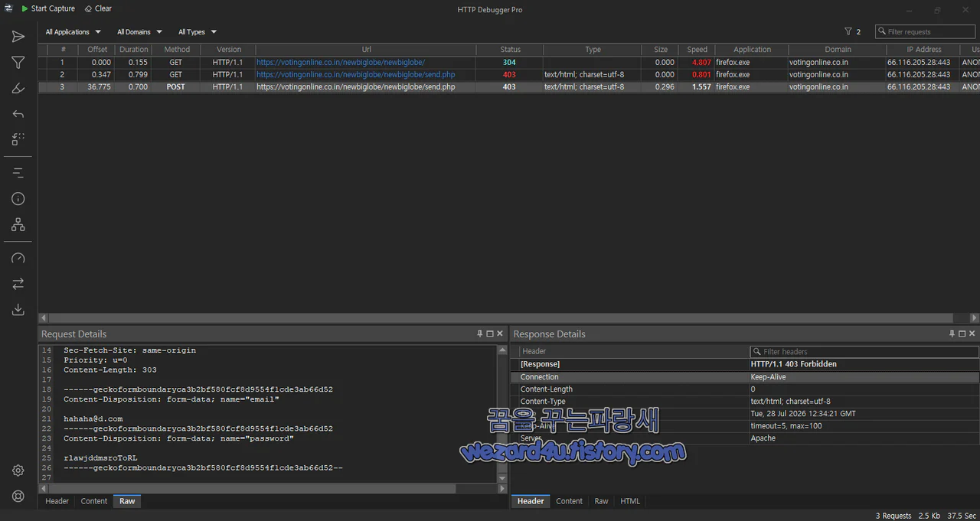Click the dotted-squares rotate icon in sidebar

pos(18,139)
